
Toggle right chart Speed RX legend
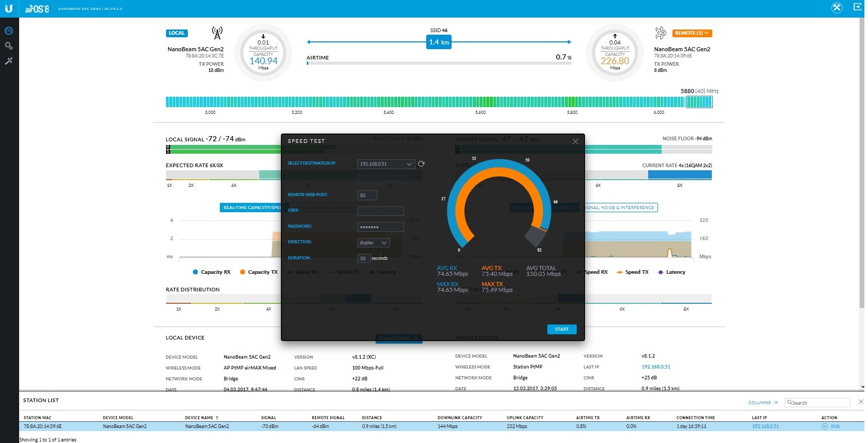coord(595,272)
